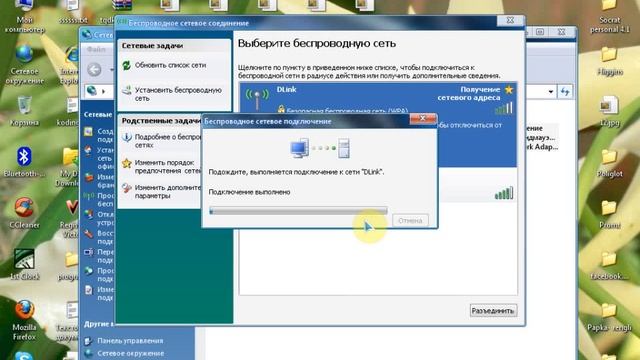Click 'Родственные задачи' panel header
This screenshot has width=640, height=360.
(x=161, y=121)
